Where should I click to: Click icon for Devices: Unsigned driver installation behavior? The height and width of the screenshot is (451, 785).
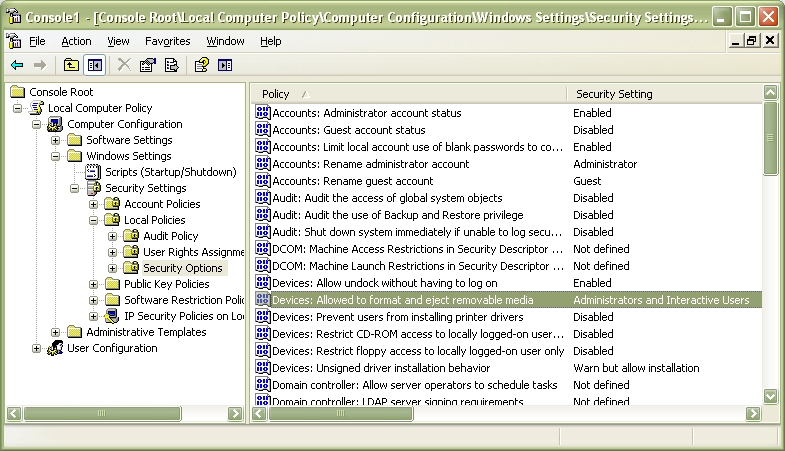[x=262, y=368]
